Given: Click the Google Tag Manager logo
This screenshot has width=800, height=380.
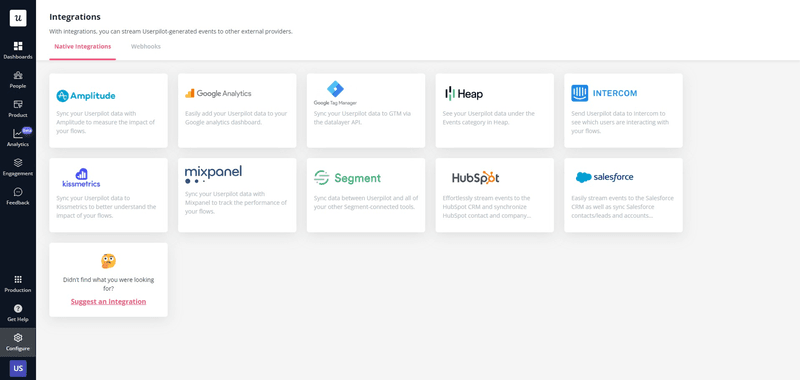Looking at the screenshot, I should 335,93.
